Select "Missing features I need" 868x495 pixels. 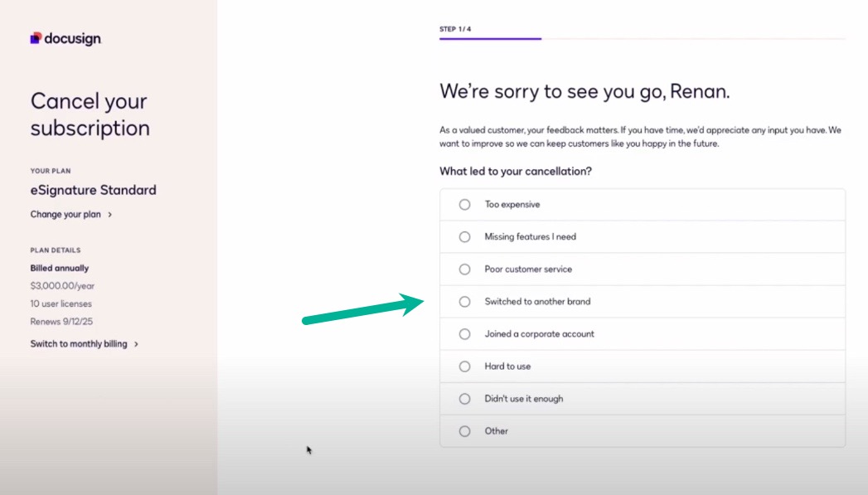pyautogui.click(x=464, y=236)
